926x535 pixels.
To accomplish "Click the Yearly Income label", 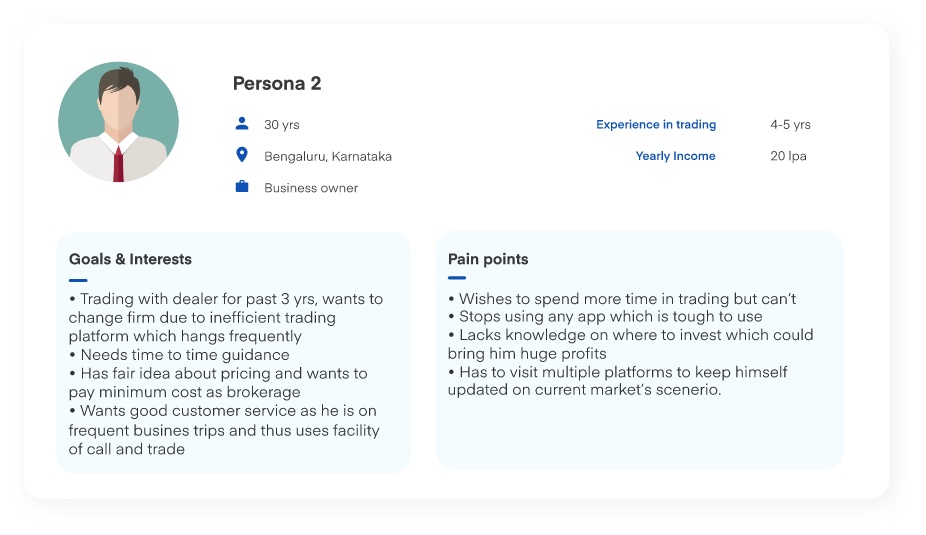I will (x=675, y=156).
